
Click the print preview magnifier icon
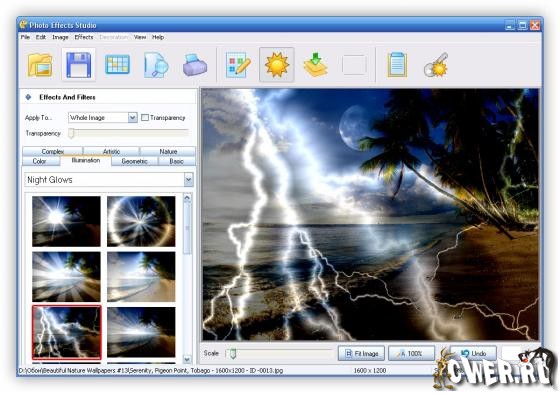click(x=156, y=65)
